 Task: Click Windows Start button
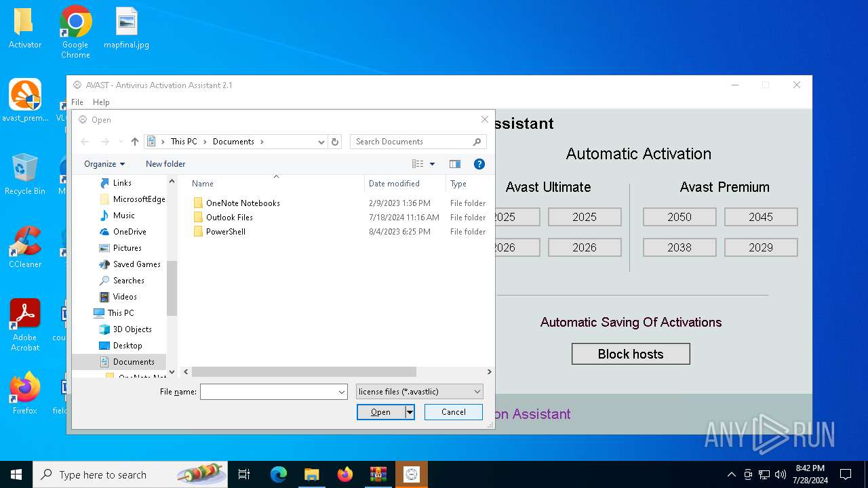16,474
